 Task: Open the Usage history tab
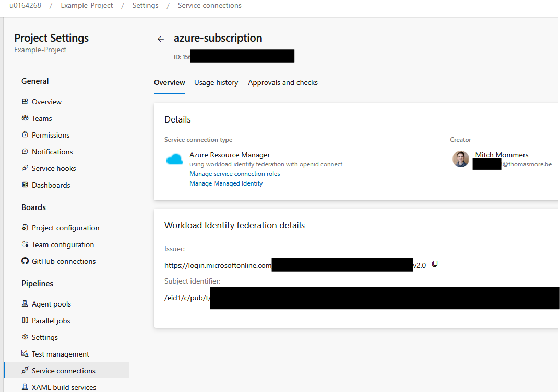(x=216, y=83)
